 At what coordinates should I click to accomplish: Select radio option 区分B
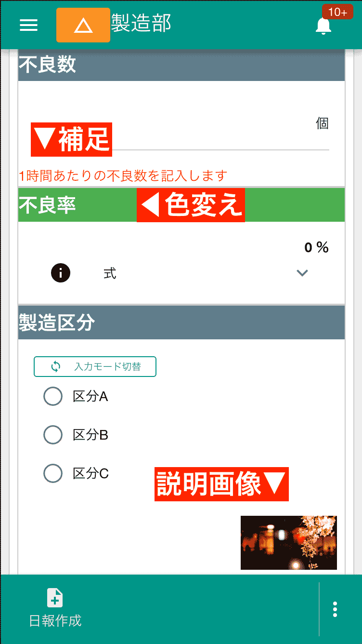53,435
